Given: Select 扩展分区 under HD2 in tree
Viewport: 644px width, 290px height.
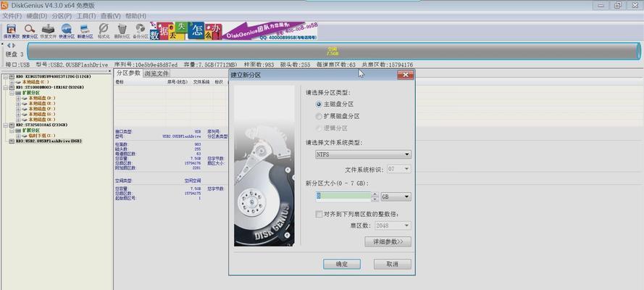Looking at the screenshot, I should [x=31, y=130].
